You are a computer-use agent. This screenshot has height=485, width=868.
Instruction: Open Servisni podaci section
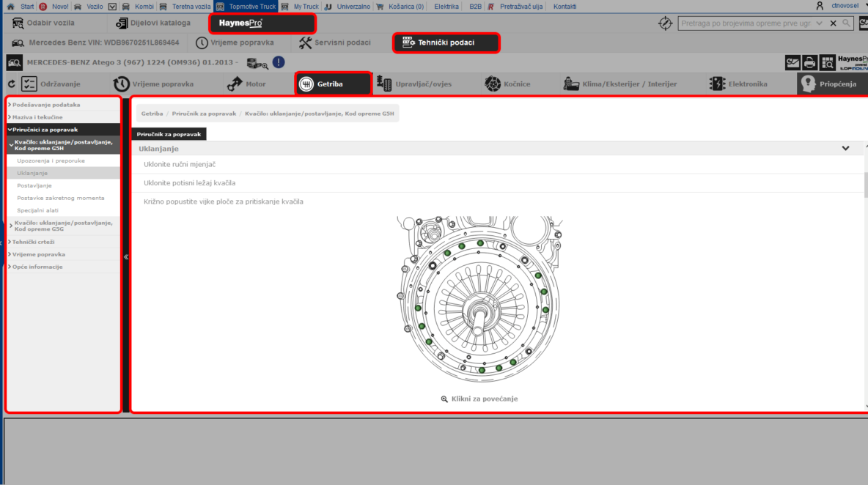(335, 42)
